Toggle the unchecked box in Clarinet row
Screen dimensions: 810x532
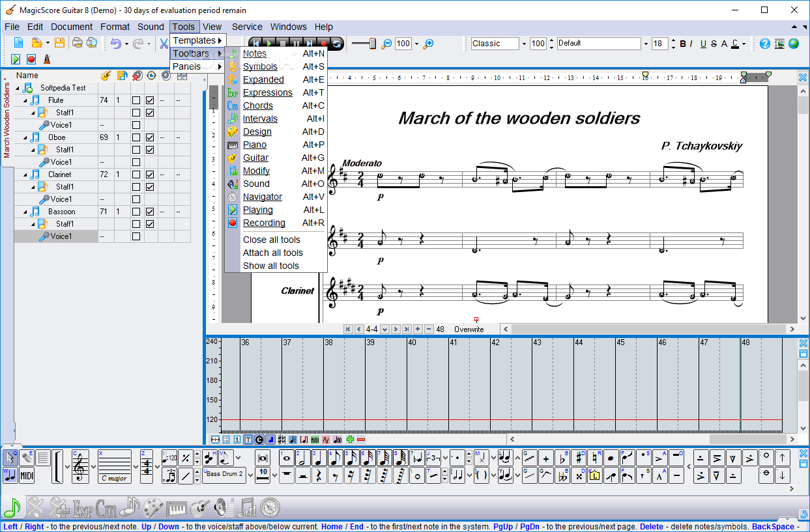136,175
